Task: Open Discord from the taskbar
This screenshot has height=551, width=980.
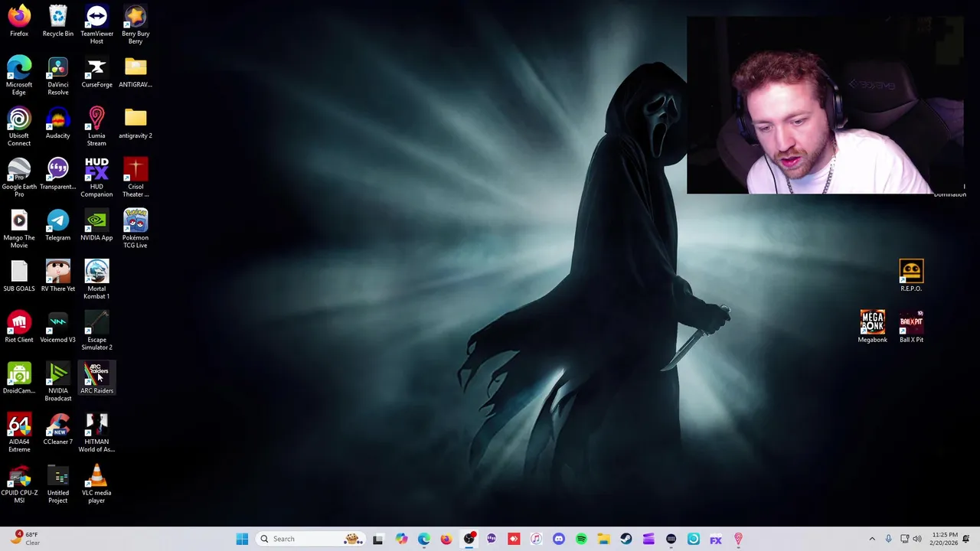Action: coord(558,539)
